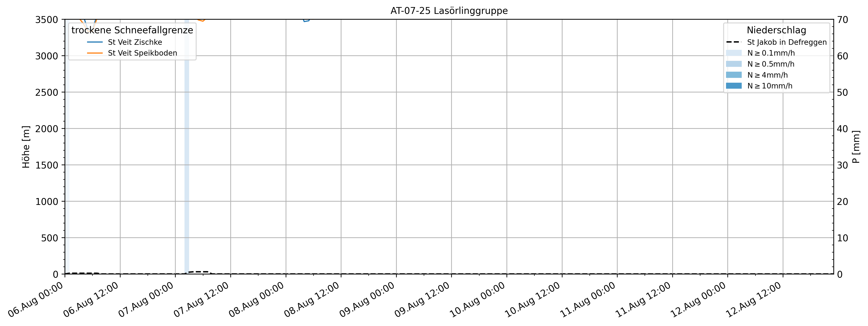
Task: Click the blue Zischke legend line sample
Action: 95,42
